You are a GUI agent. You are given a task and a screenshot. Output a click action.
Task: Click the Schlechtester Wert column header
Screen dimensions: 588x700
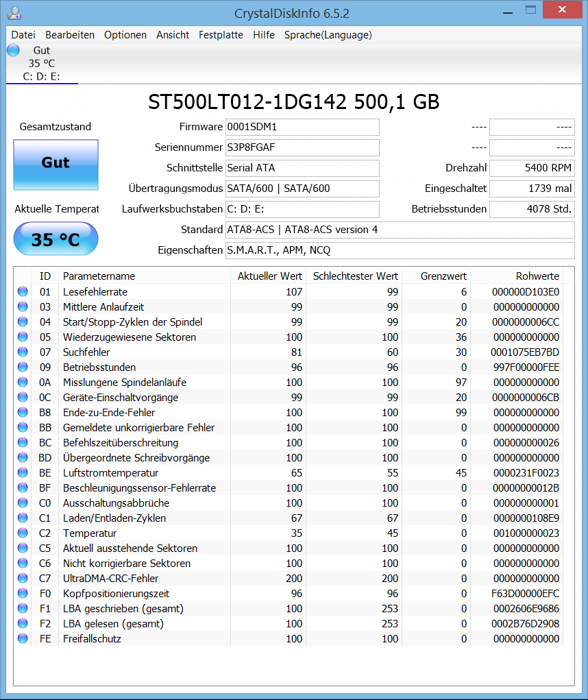355,276
